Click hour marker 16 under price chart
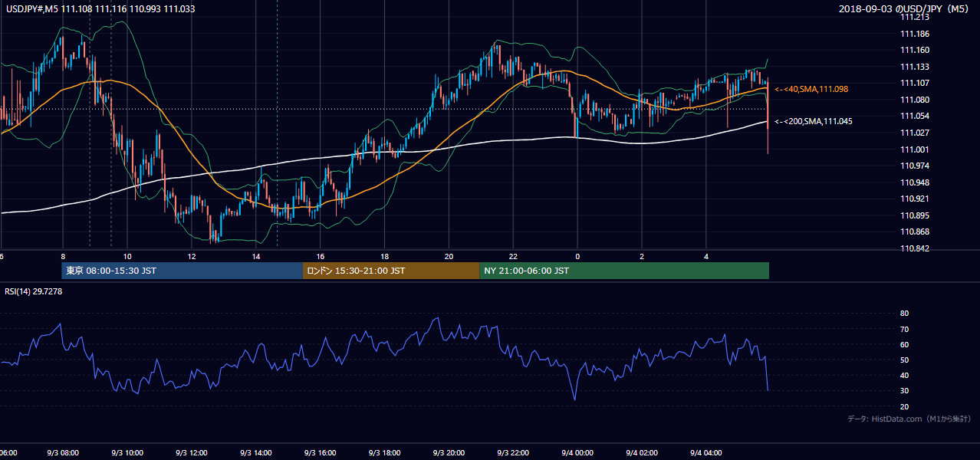980x460 pixels. pos(320,256)
